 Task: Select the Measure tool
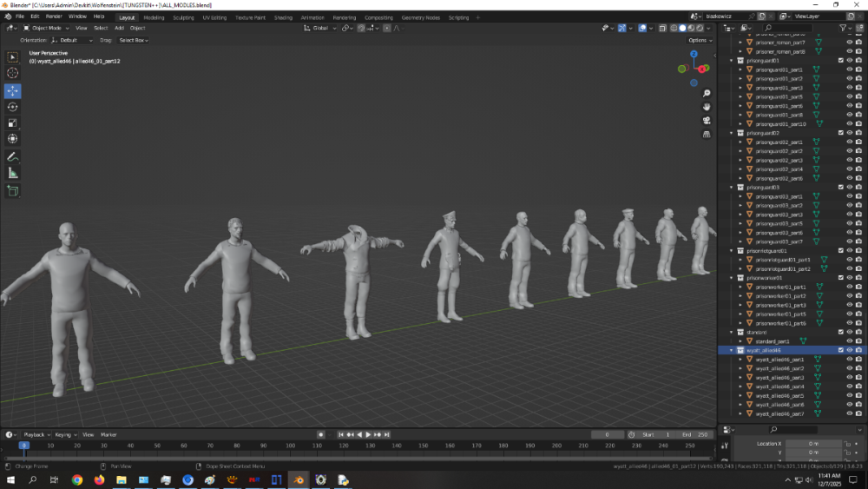coord(12,174)
